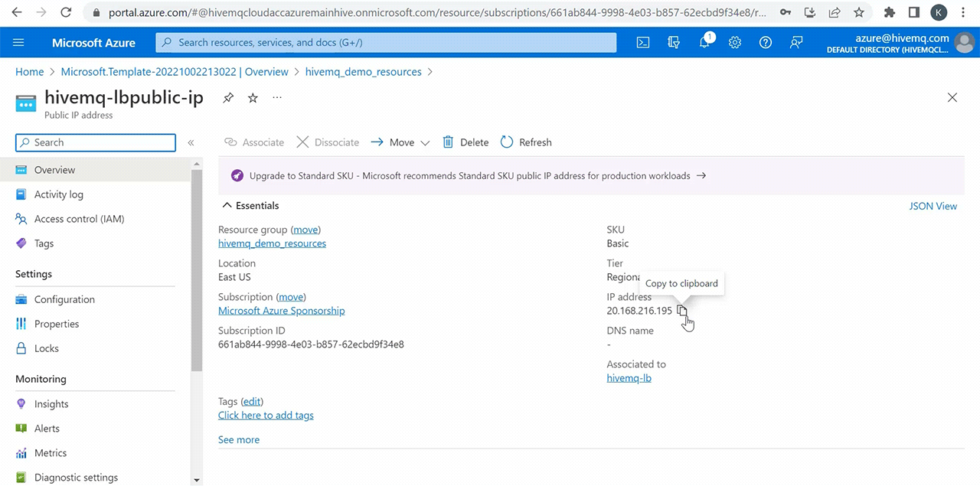The width and height of the screenshot is (980, 486).
Task: Click the install app icon in address bar
Action: pos(810,12)
